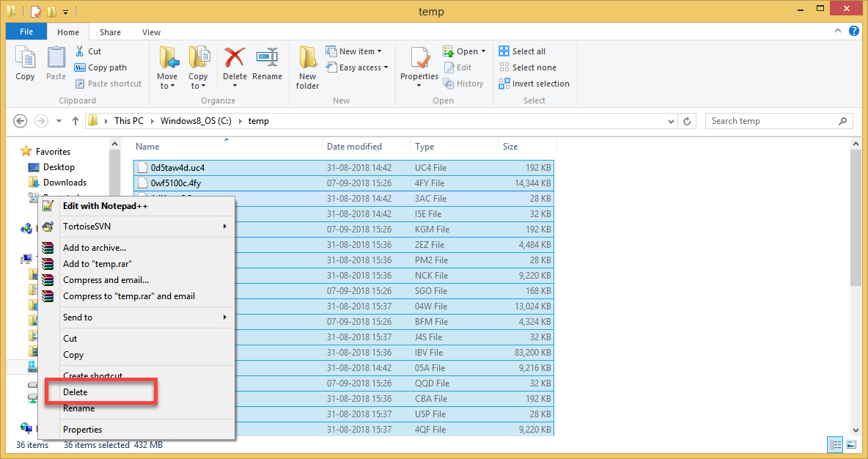This screenshot has height=459, width=868.
Task: Refresh the folder view
Action: (x=688, y=120)
